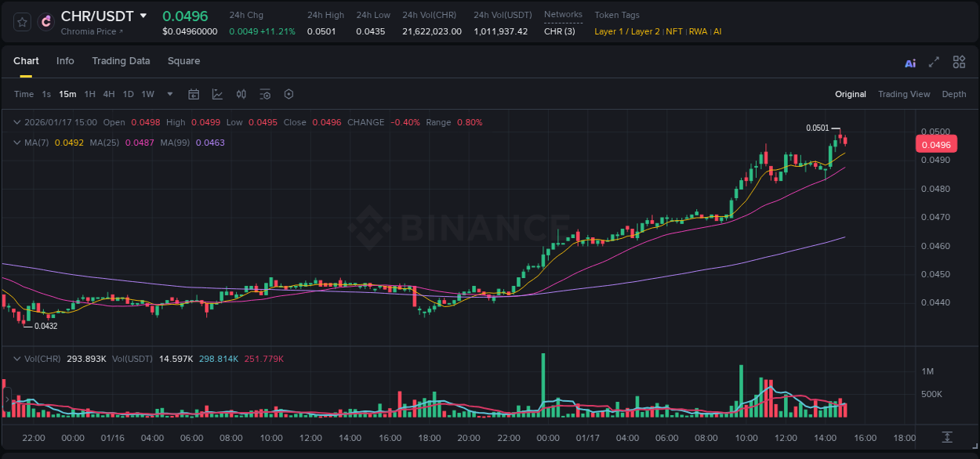Screen dimensions: 980x459
Task: Open the Info tab
Action: (65, 61)
